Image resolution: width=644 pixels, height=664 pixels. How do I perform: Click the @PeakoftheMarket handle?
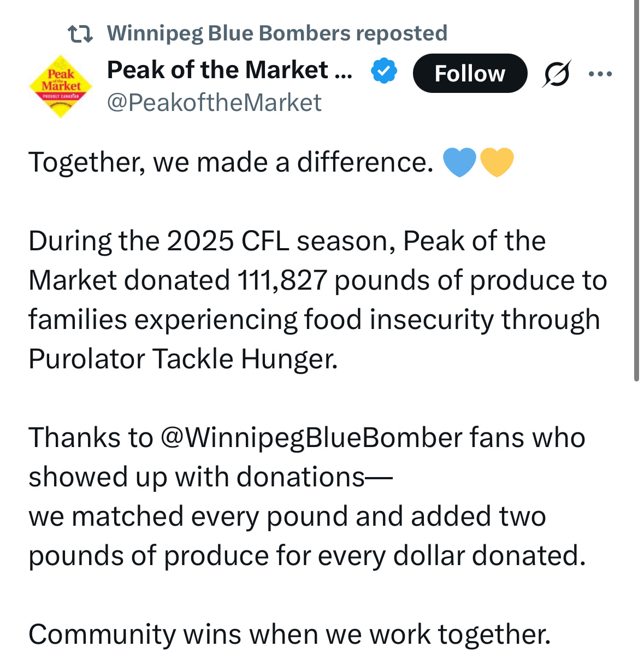[x=214, y=103]
